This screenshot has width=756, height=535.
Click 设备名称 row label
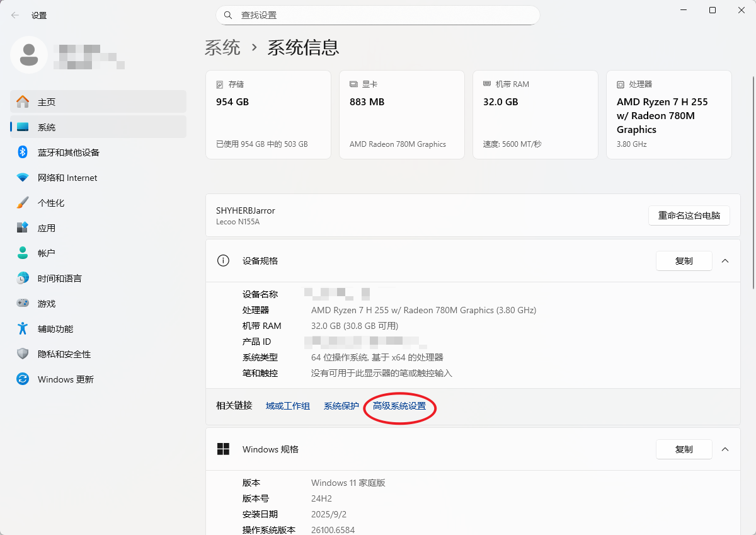[260, 294]
